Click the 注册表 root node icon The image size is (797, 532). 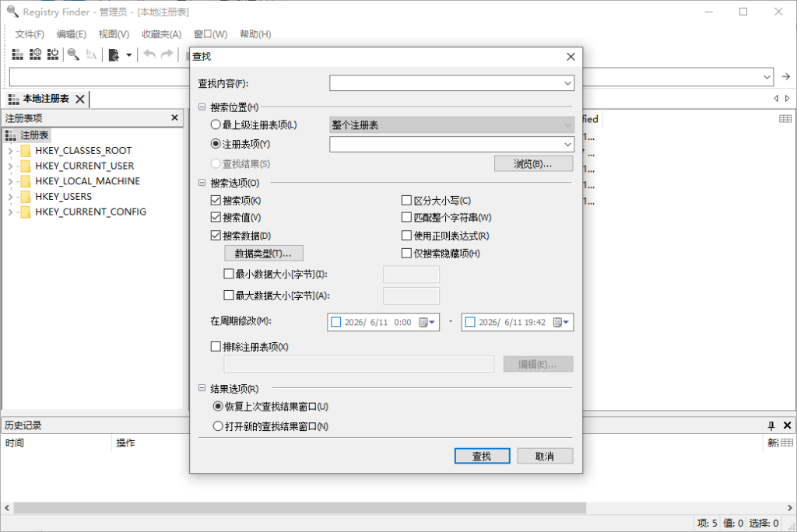tap(11, 135)
